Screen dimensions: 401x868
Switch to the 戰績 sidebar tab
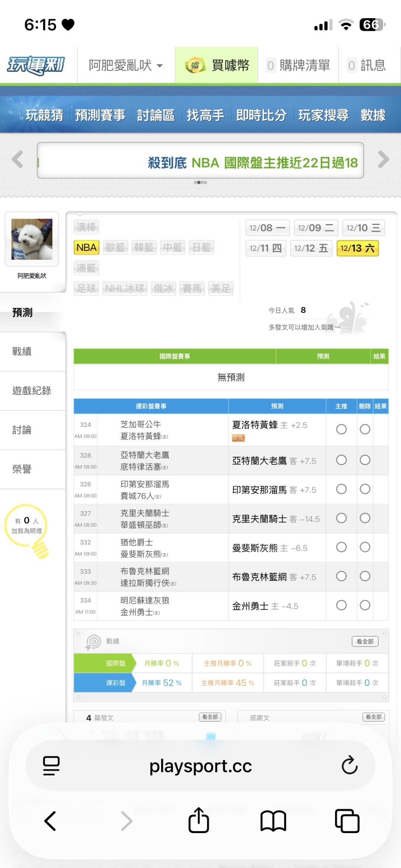point(33,351)
